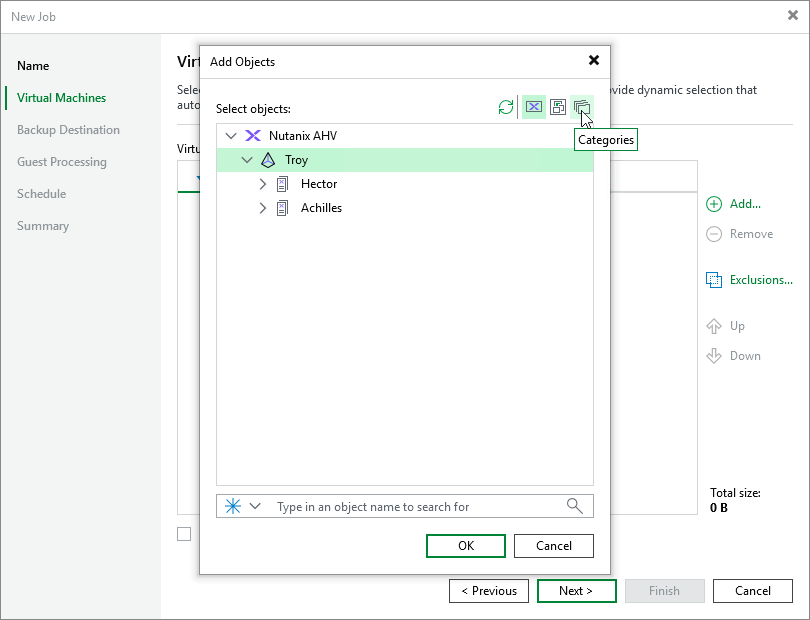The height and width of the screenshot is (620, 810).
Task: Click the search magnifier icon
Action: point(575,506)
